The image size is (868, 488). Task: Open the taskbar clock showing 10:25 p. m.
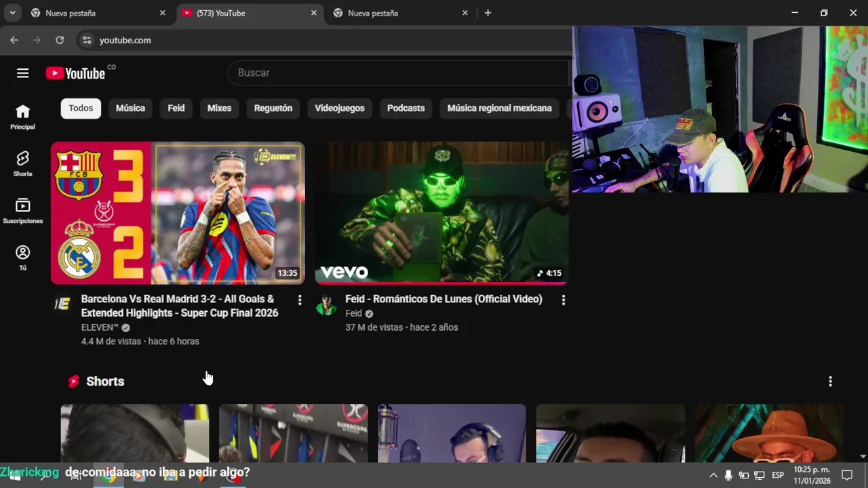pos(812,475)
